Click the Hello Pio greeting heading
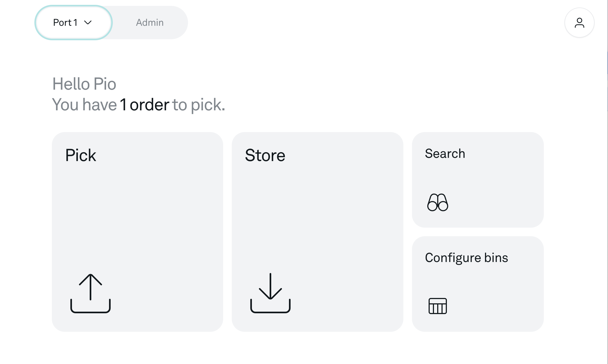This screenshot has height=364, width=608. 84,84
